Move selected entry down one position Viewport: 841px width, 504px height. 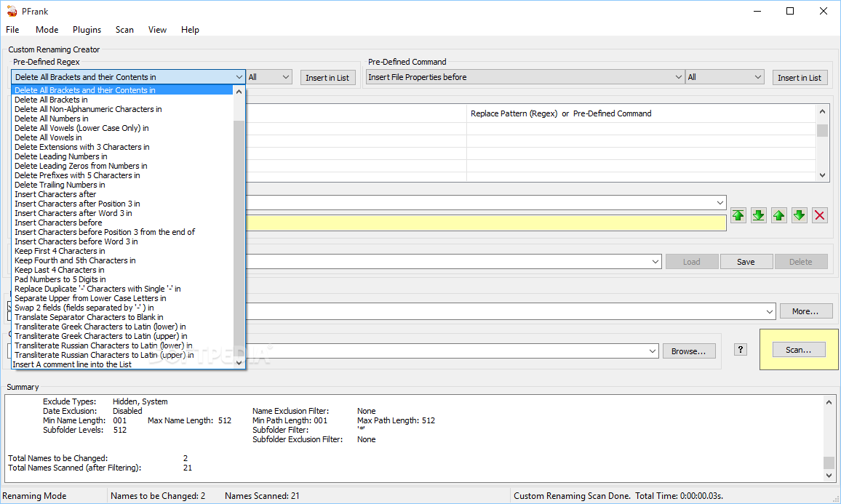(800, 215)
